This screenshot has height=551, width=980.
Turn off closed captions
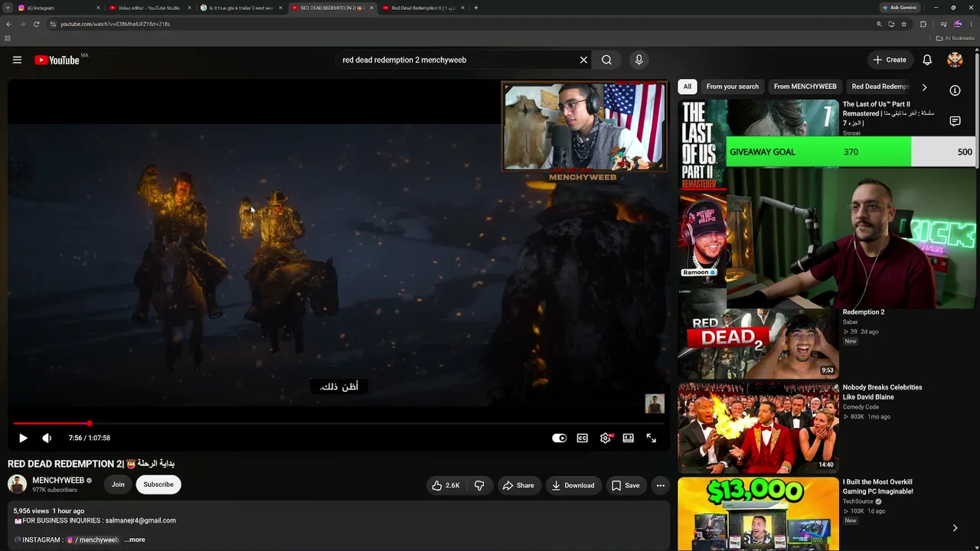point(583,438)
